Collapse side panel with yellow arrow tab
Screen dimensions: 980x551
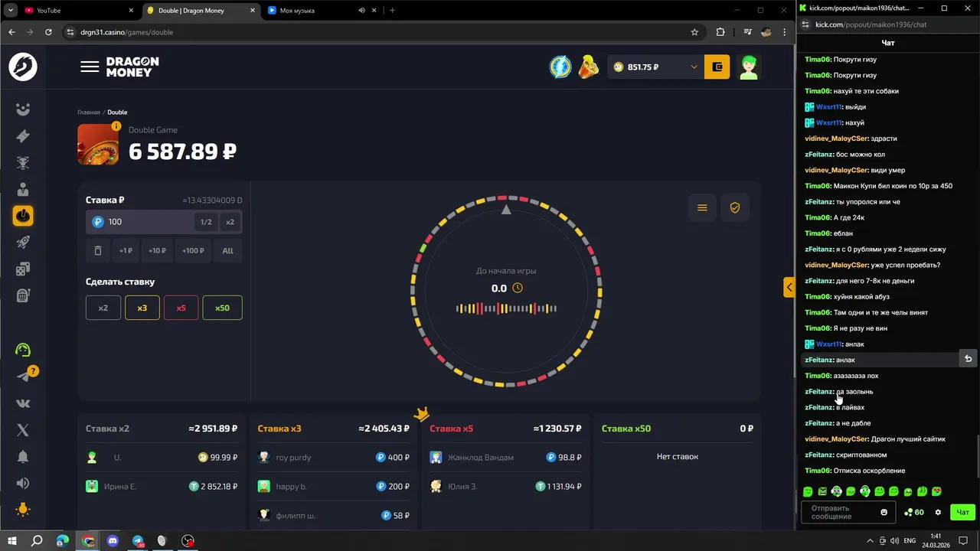(x=789, y=287)
